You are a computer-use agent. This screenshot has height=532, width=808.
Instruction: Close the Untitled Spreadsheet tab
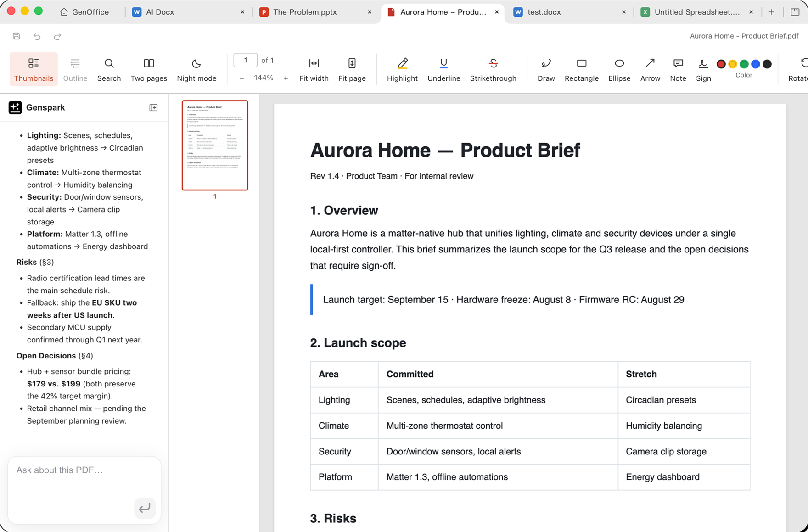coord(751,12)
